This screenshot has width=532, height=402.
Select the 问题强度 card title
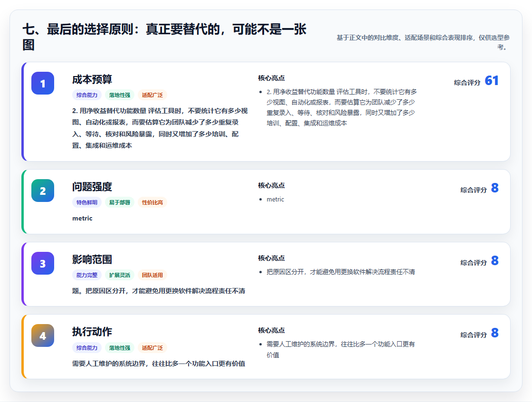tap(92, 187)
